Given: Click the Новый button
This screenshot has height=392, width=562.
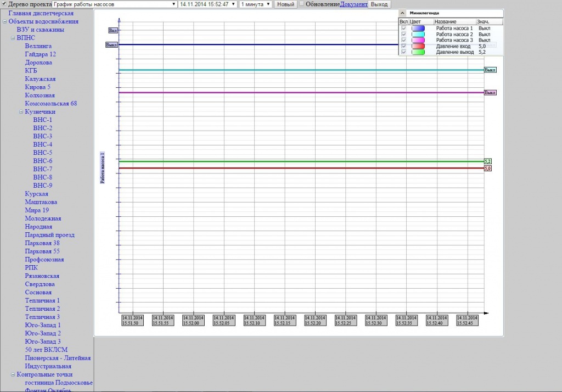Looking at the screenshot, I should point(285,4).
